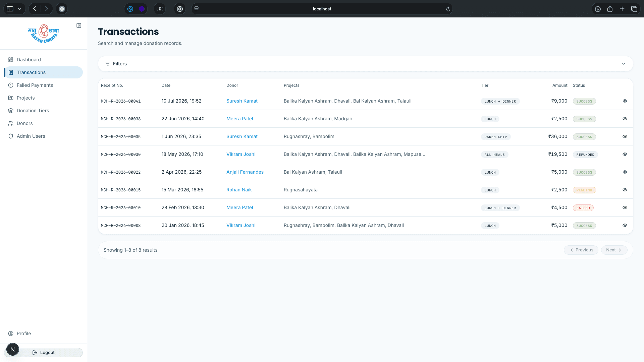The width and height of the screenshot is (644, 362).
Task: Click the Donation Tiers layers icon
Action: point(11,111)
